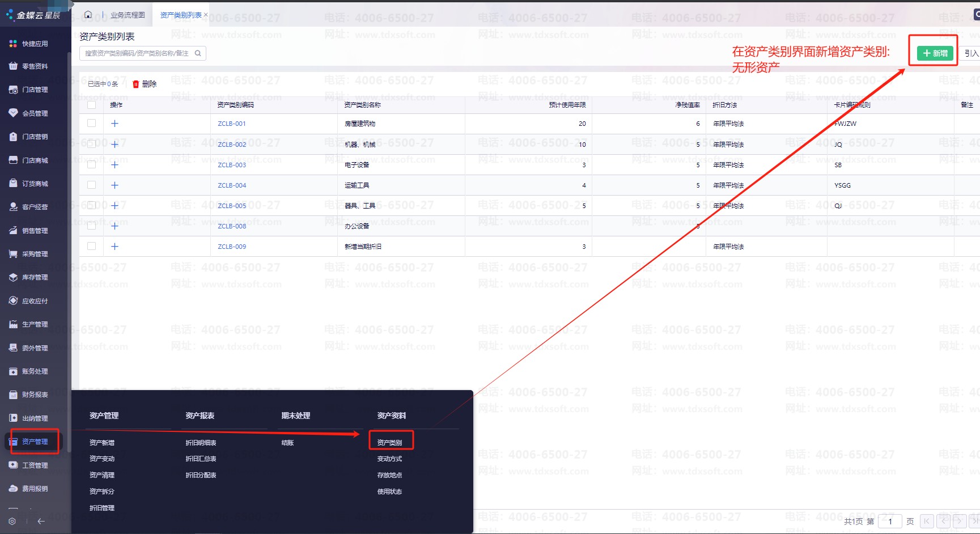Go to the first page using pagination icon
Screen dimensions: 980x534
pos(927,521)
